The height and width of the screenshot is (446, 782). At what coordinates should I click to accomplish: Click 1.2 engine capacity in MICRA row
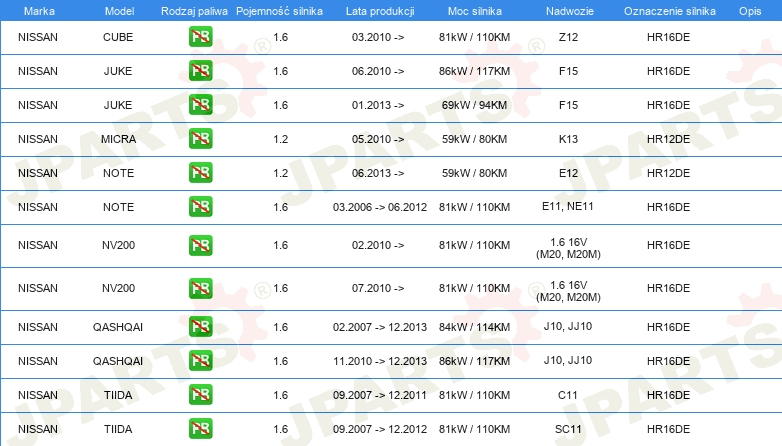281,139
